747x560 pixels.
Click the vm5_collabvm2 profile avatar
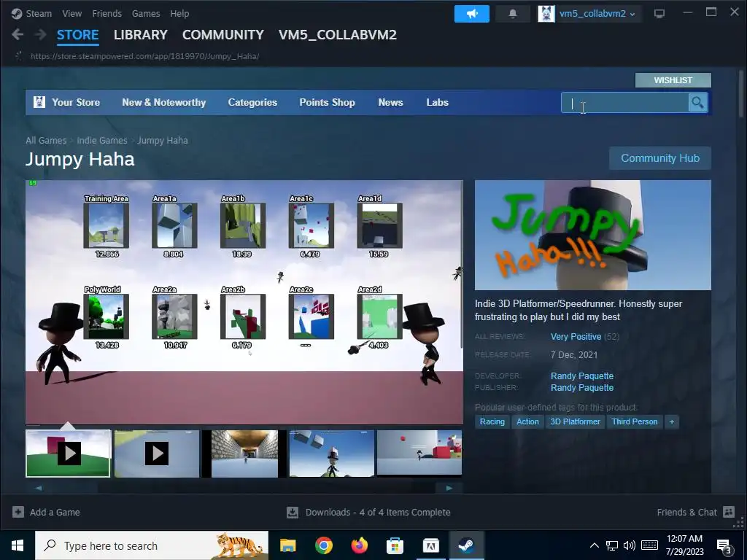546,14
